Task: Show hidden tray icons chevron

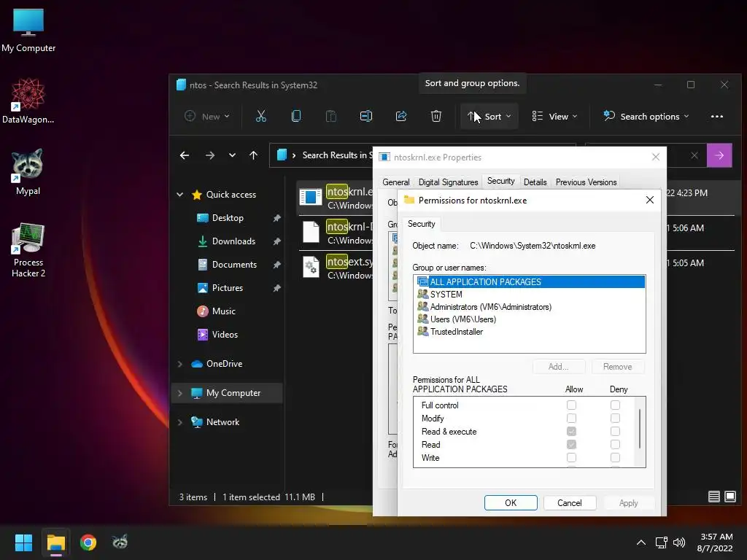Action: [x=641, y=542]
